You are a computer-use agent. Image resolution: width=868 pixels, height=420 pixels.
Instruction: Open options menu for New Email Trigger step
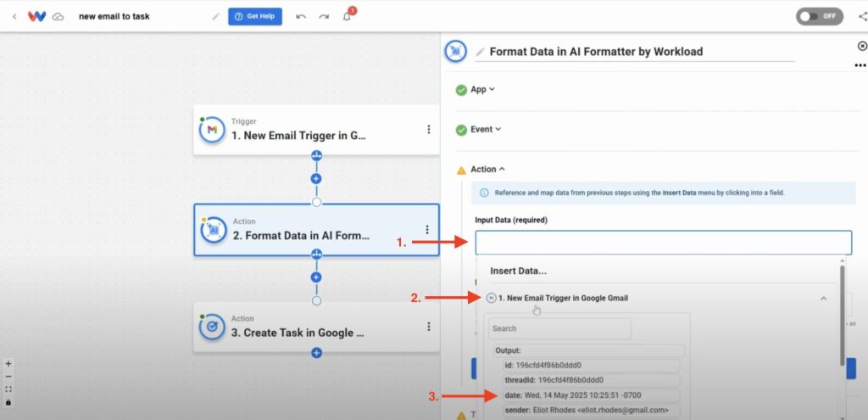click(428, 130)
